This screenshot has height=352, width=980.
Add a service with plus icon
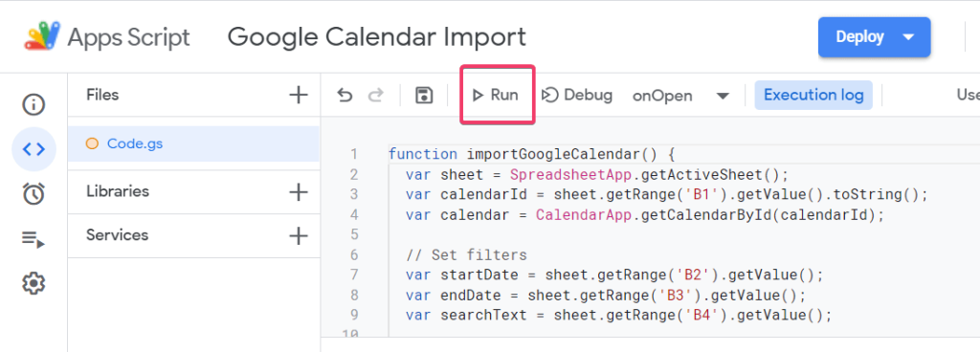click(x=299, y=235)
